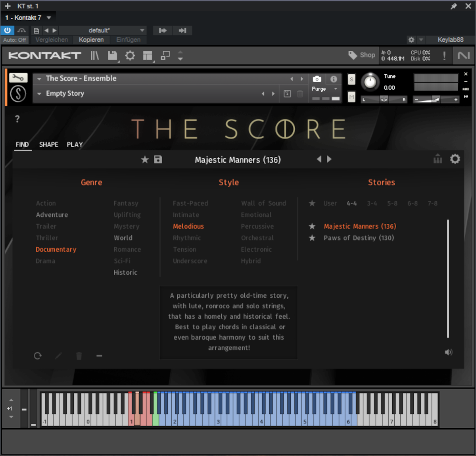Open dropdown next to plugin gear icon
476x456 pixels.
click(x=421, y=40)
